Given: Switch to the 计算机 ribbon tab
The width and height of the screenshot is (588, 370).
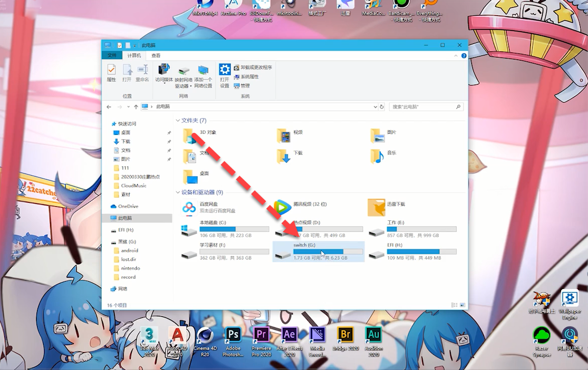Looking at the screenshot, I should pyautogui.click(x=134, y=55).
